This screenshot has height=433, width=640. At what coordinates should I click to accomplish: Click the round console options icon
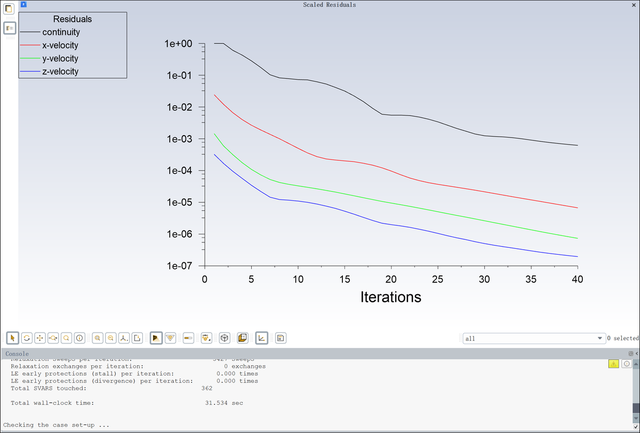coord(627,364)
